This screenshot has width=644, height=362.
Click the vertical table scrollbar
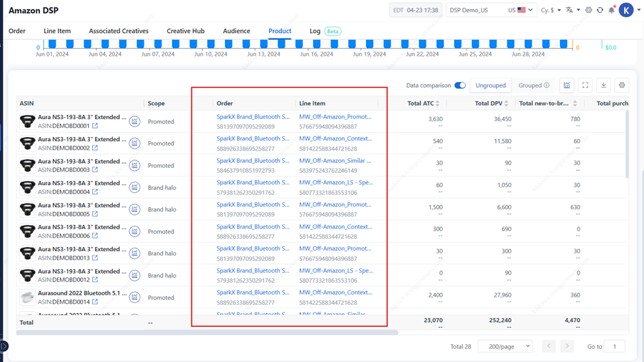[627, 144]
